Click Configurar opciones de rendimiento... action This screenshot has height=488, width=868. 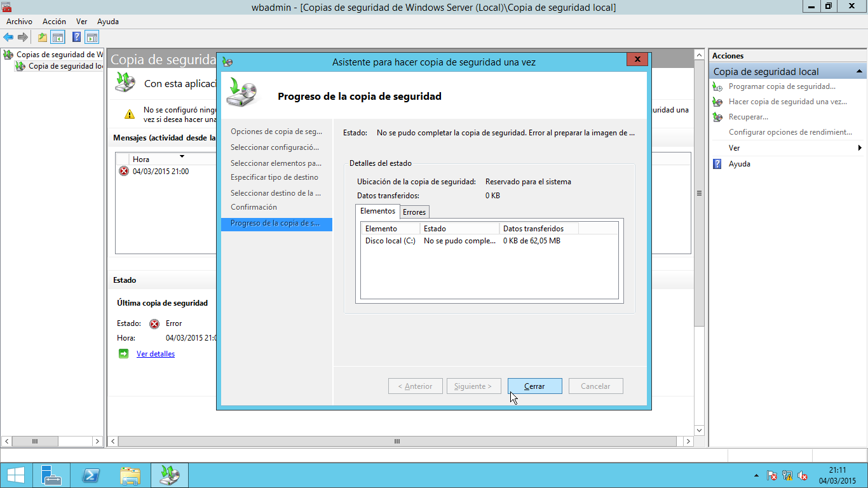click(x=790, y=132)
